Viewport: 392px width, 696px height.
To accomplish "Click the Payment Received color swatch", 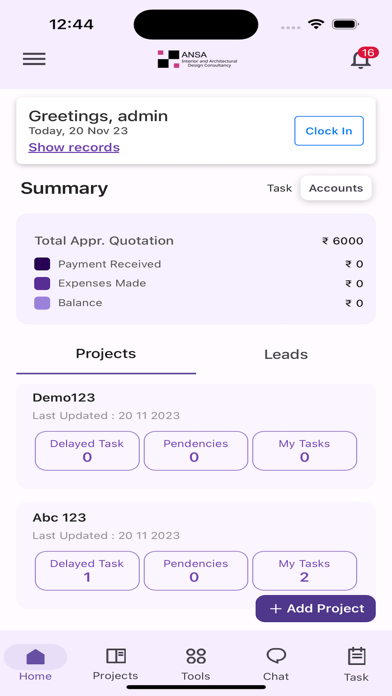I will point(42,264).
